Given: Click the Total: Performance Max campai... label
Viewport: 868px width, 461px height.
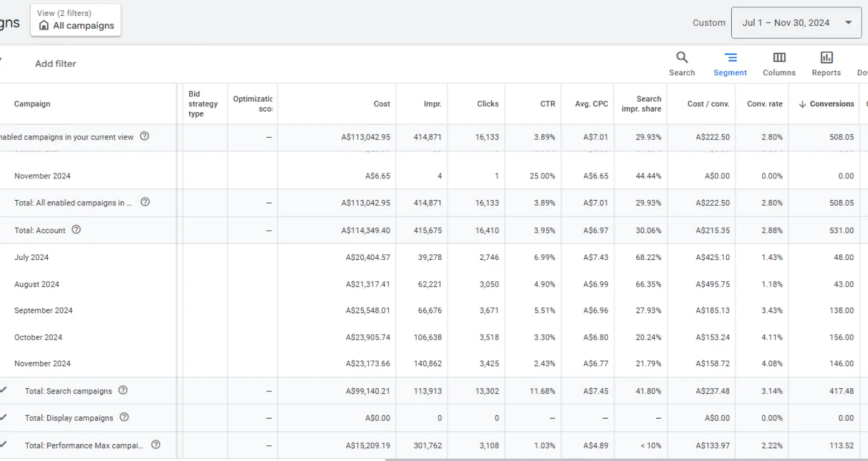Looking at the screenshot, I should [x=84, y=445].
